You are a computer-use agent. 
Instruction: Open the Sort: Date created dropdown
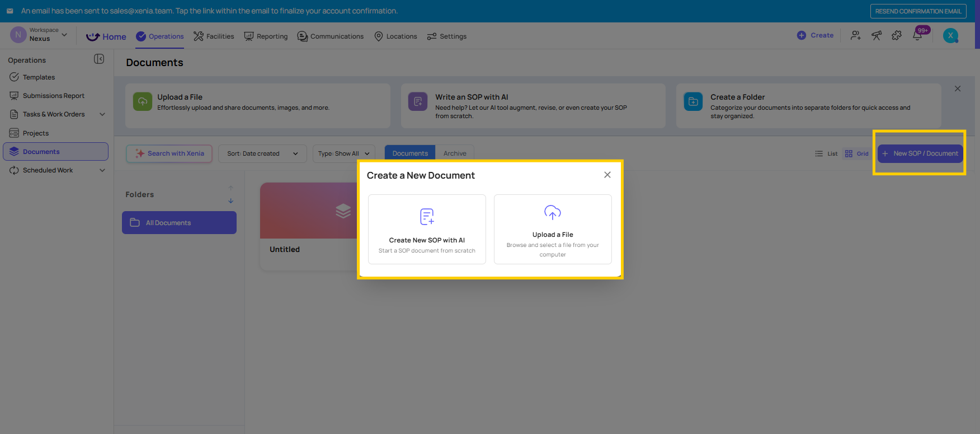[x=262, y=153]
